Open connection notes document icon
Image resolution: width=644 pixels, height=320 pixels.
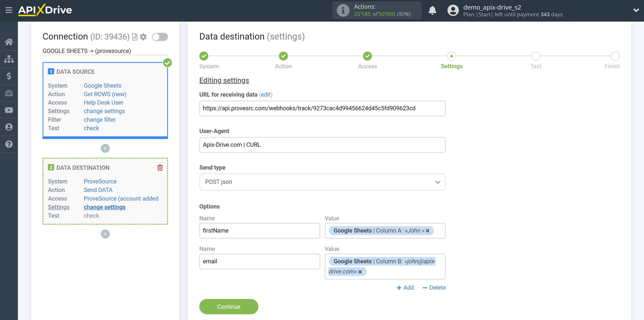135,37
